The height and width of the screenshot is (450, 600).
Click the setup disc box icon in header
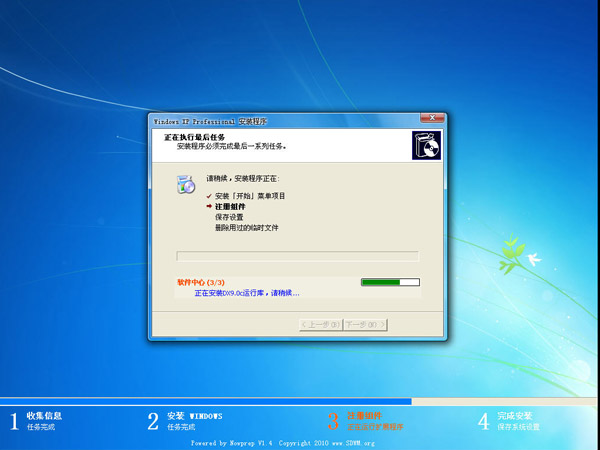[x=426, y=145]
